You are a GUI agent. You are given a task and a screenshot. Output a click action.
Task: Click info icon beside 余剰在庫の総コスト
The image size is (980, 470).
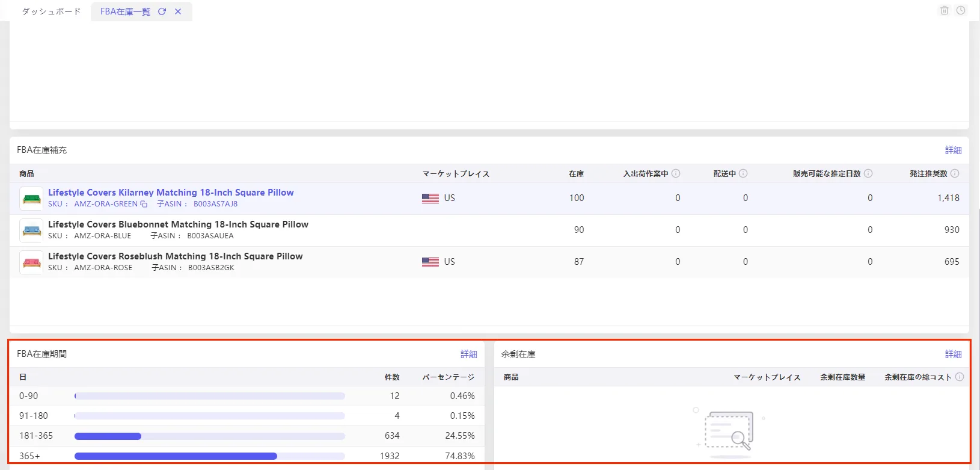tap(960, 377)
